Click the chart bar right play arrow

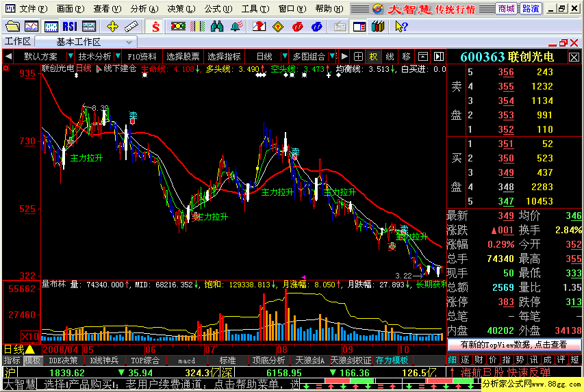pos(344,57)
